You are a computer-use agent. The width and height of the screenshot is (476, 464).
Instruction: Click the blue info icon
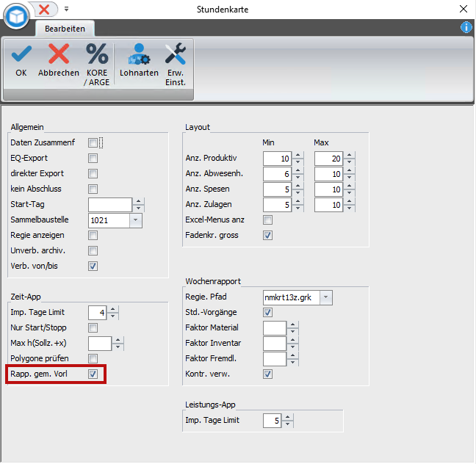466,27
